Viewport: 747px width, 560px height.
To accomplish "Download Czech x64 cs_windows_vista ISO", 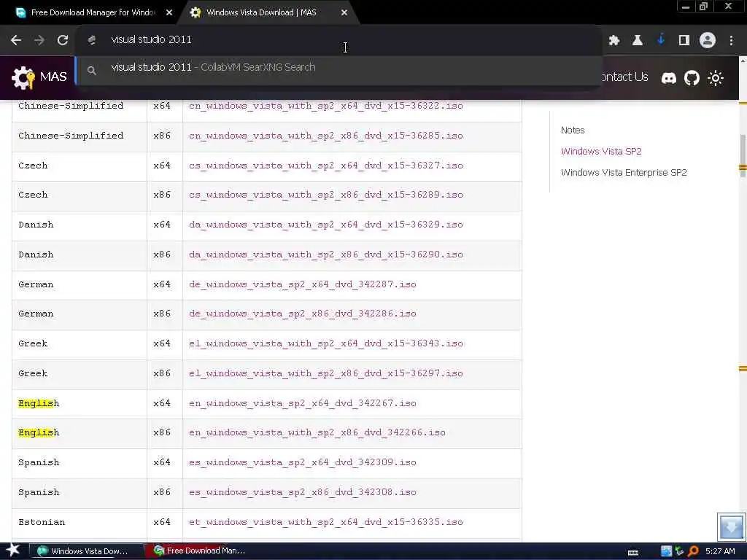I will pyautogui.click(x=326, y=166).
